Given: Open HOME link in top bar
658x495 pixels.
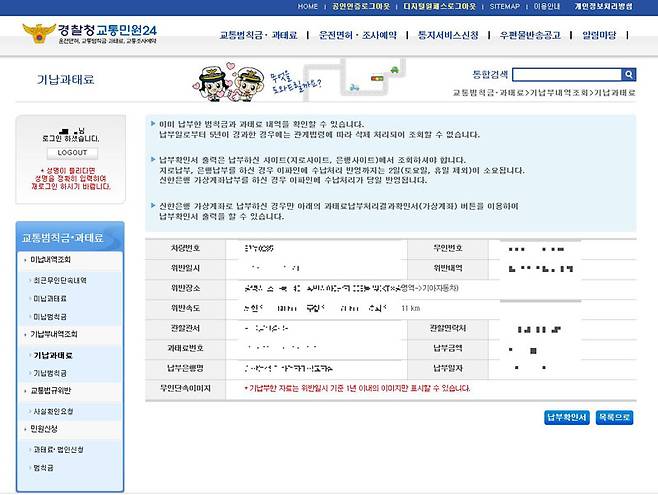Looking at the screenshot, I should click(308, 6).
